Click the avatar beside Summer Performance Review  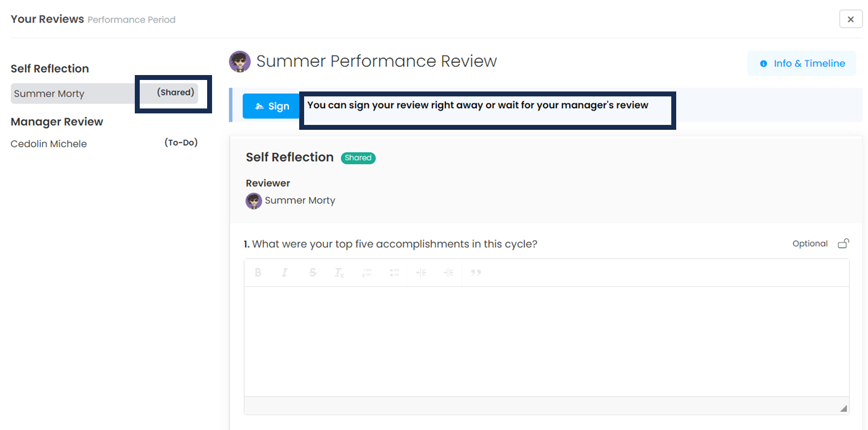click(x=239, y=61)
